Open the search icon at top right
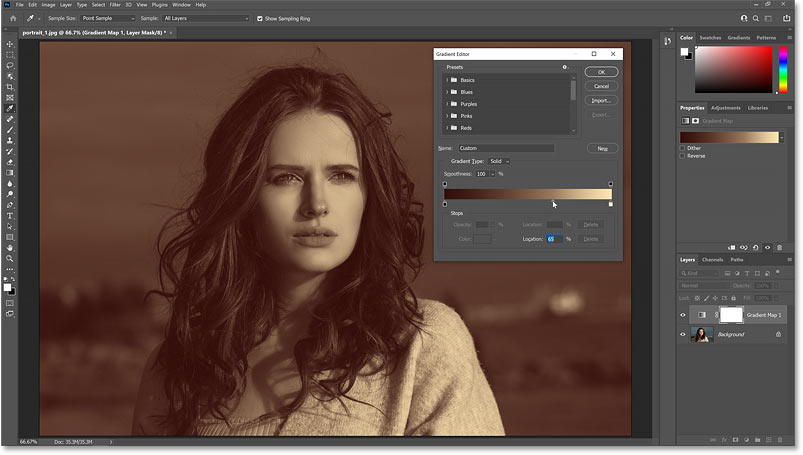This screenshot has height=455, width=803. pos(756,18)
